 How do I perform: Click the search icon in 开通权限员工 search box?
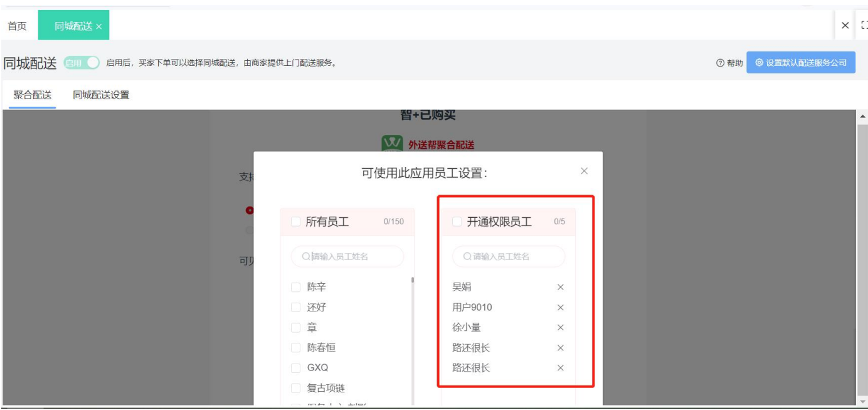tap(467, 256)
